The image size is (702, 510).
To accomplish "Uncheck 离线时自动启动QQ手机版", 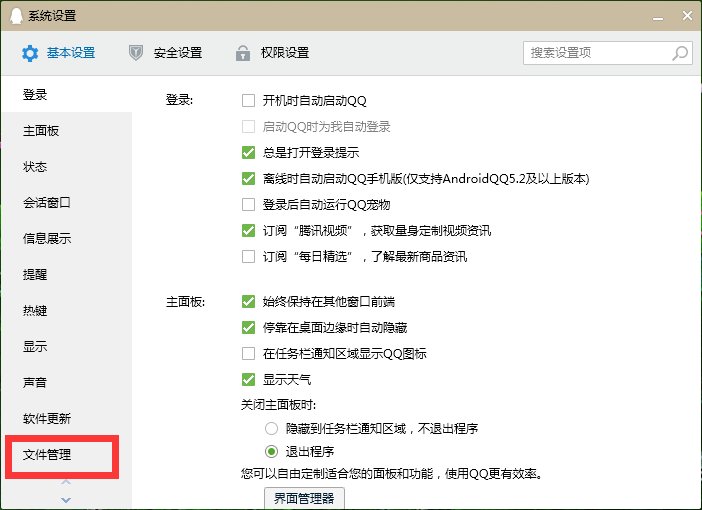I will (248, 178).
